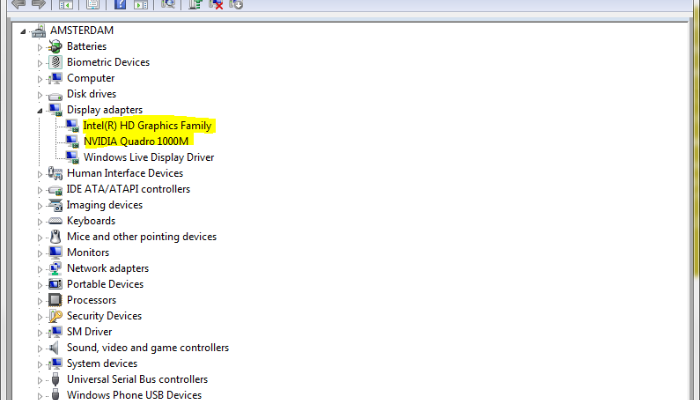Click the Batteries category icon
The height and width of the screenshot is (400, 700).
56,46
